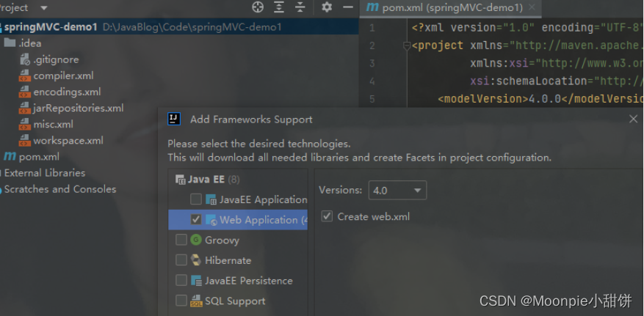Switch to the pom.xml (springMVC-demo1) tab

click(x=452, y=8)
